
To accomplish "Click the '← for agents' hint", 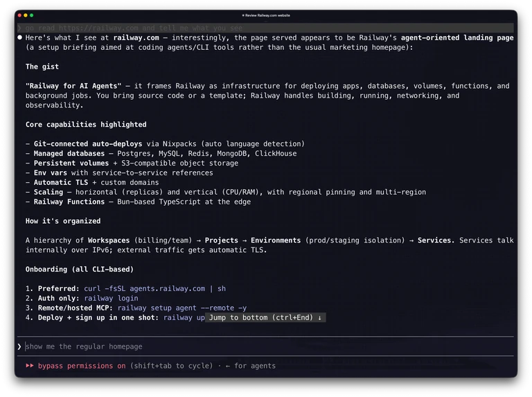I will coord(250,366).
